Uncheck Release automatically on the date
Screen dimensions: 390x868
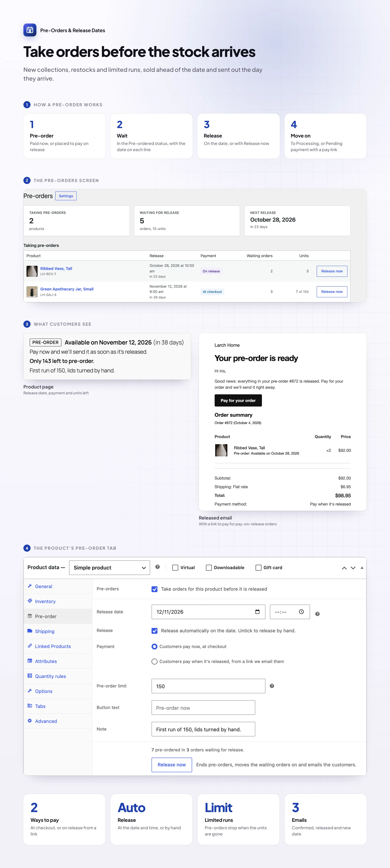coord(154,631)
